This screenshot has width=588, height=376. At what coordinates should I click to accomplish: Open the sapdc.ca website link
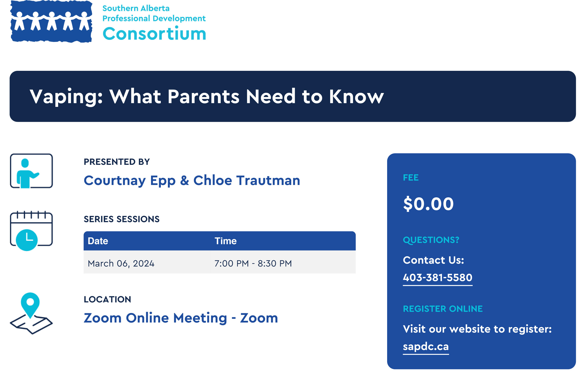pos(426,347)
